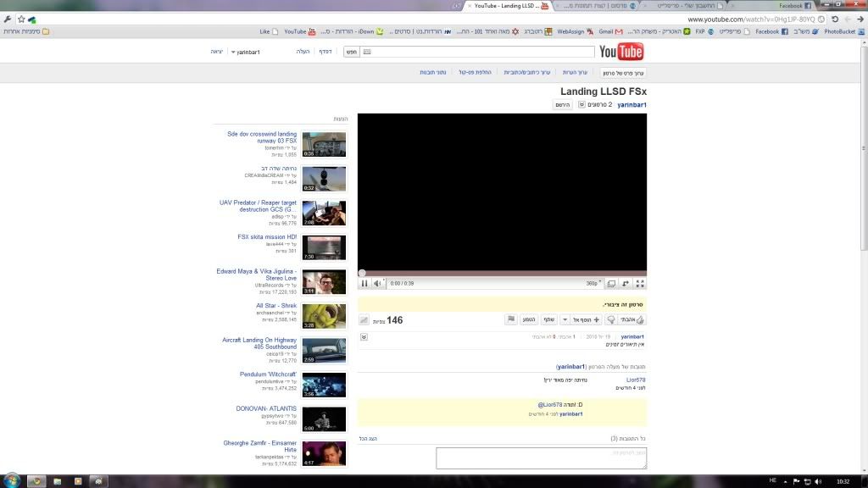This screenshot has width=868, height=488.
Task: Open the Facebook bookmark in bookmarks bar
Action: [771, 31]
